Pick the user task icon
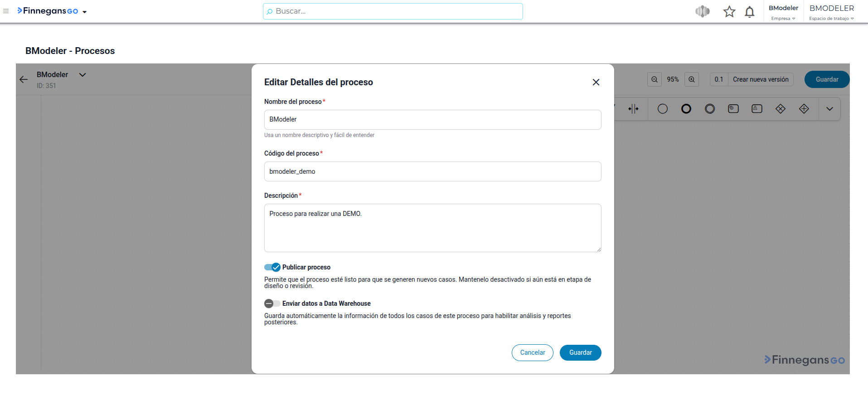Image resolution: width=868 pixels, height=411 pixels. (x=757, y=109)
